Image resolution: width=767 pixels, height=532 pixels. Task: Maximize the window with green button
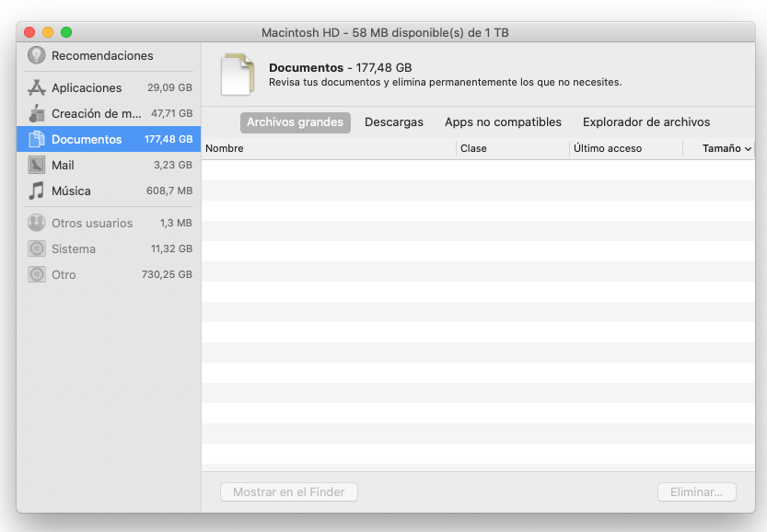[66, 32]
